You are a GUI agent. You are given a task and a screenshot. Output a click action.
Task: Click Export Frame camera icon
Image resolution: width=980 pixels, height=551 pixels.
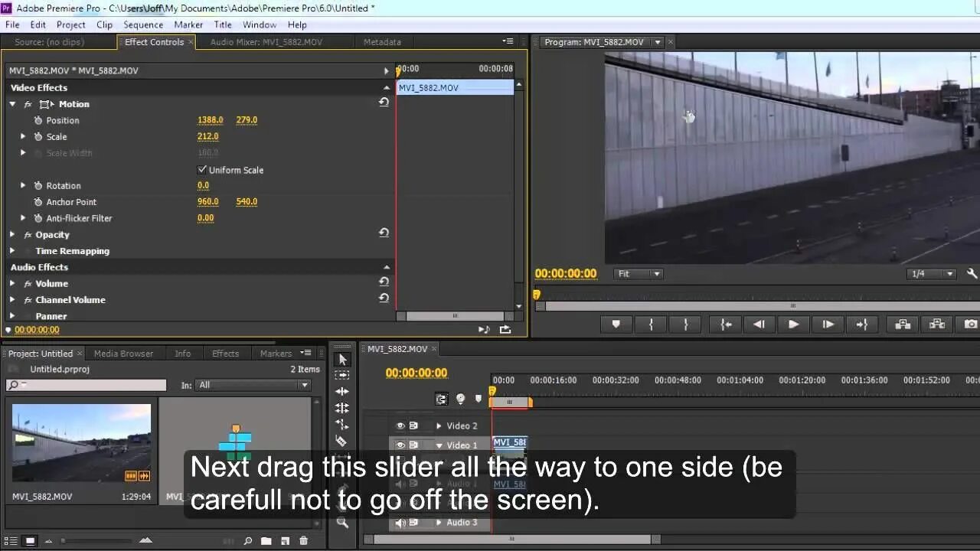coord(970,324)
